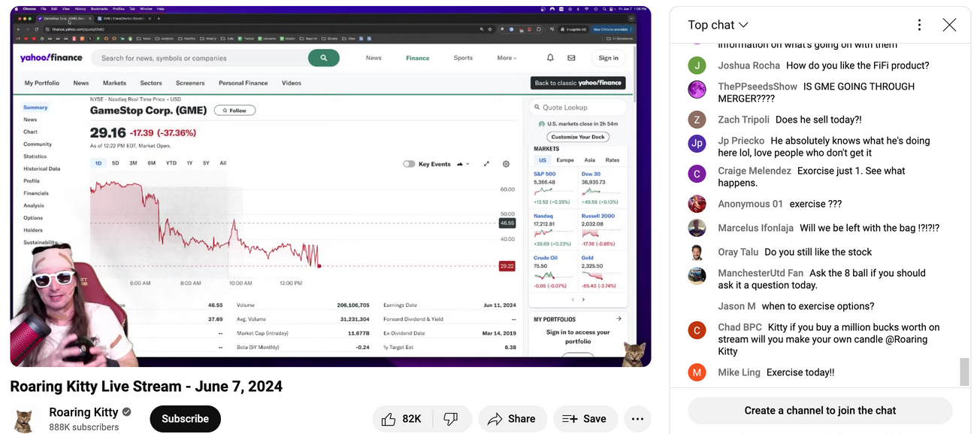Screen dimensions: 980x434
Task: Click the like thumbs-up icon
Action: point(389,419)
